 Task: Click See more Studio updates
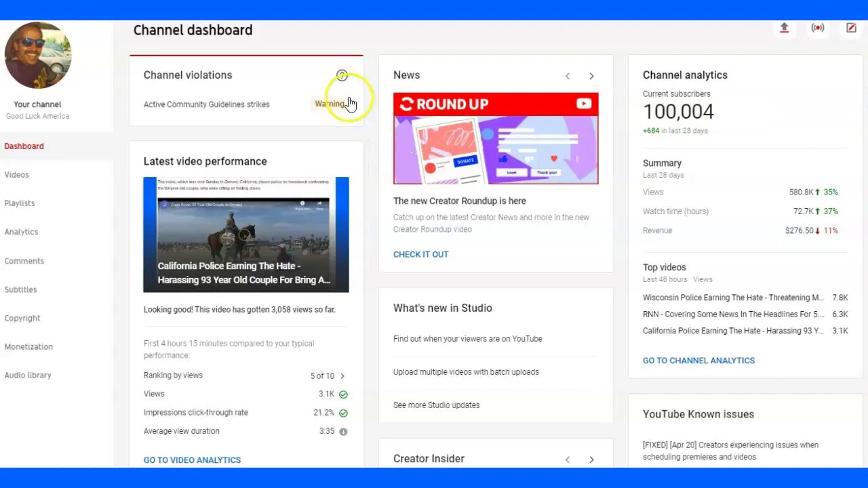[x=436, y=405]
